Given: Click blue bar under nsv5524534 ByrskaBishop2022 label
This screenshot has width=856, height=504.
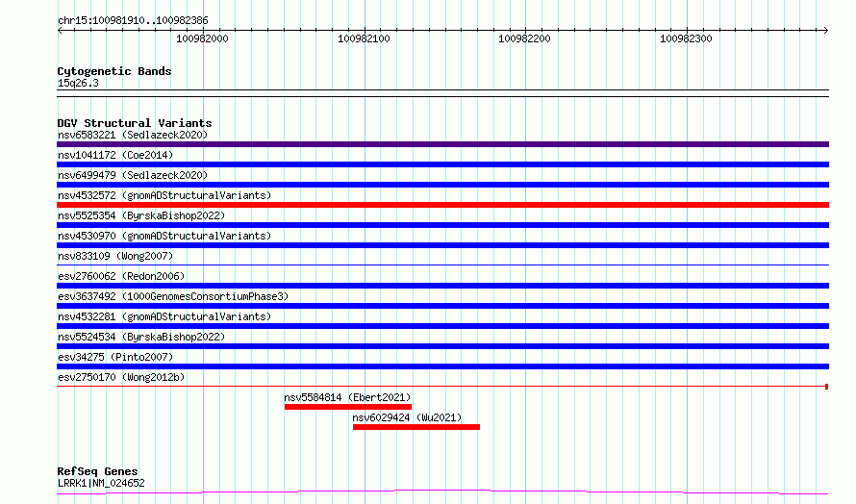Looking at the screenshot, I should [x=442, y=346].
